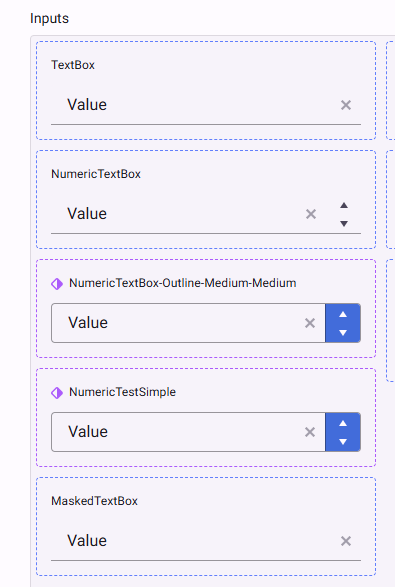Clear the TextBox value with X icon
395x587 pixels.
pyautogui.click(x=346, y=105)
